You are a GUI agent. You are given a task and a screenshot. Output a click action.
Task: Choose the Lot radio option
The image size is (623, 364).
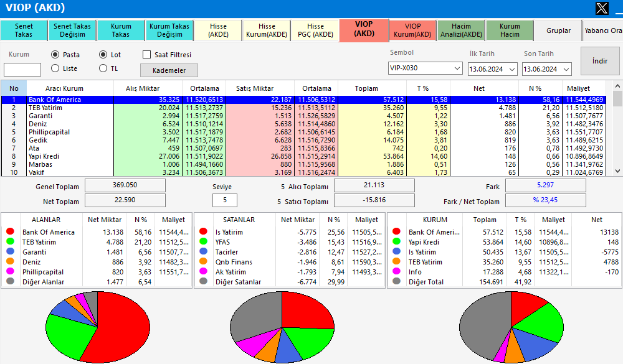point(103,54)
